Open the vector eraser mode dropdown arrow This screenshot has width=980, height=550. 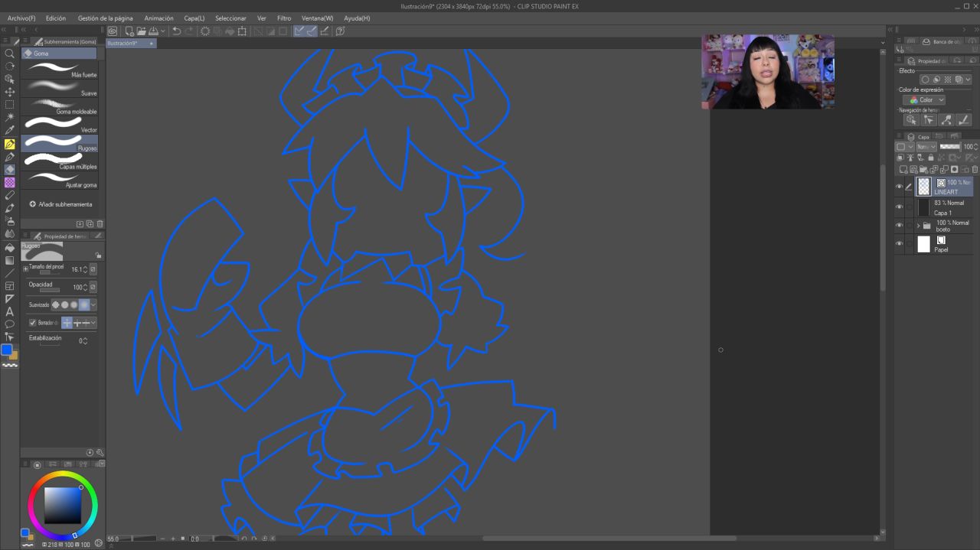tap(93, 323)
